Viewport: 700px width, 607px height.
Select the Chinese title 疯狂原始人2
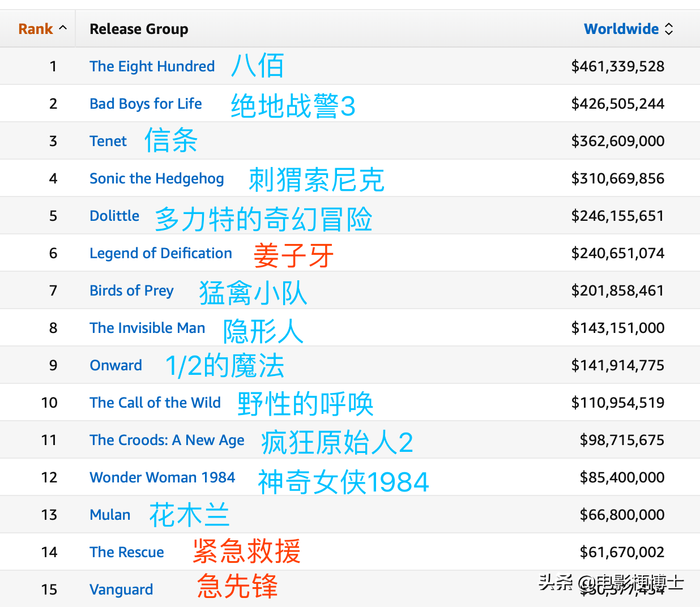tap(337, 442)
